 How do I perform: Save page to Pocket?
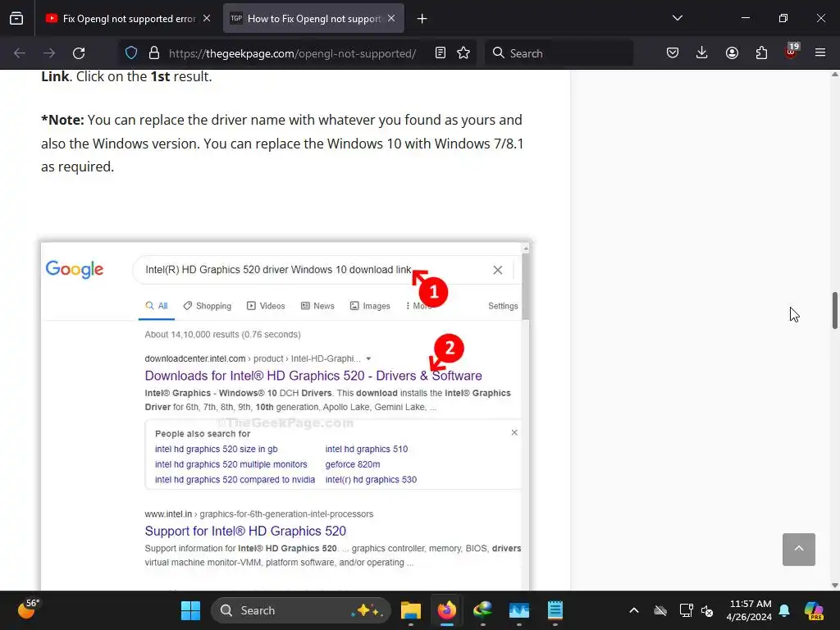click(x=673, y=53)
